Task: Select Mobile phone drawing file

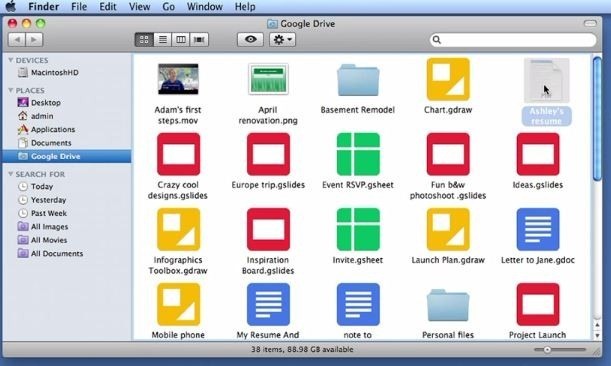Action: point(178,304)
